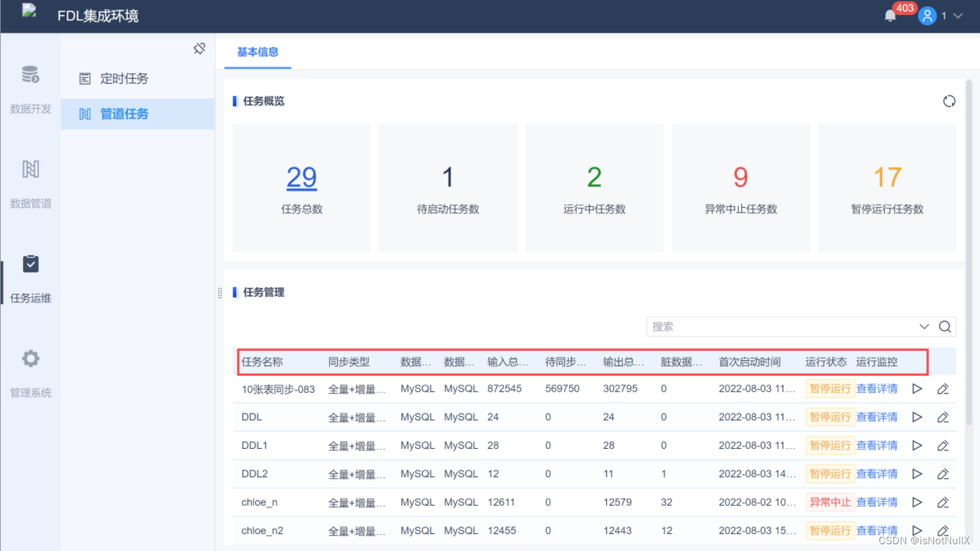The height and width of the screenshot is (551, 980).
Task: Click the 同步类型 column header
Action: coord(349,362)
